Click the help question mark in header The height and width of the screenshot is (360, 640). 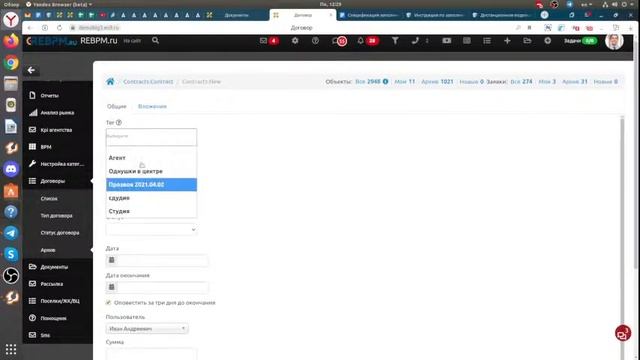(x=315, y=41)
